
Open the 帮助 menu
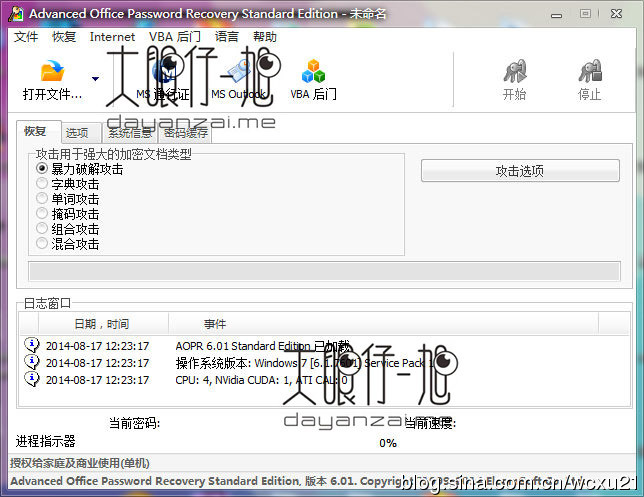pyautogui.click(x=265, y=37)
